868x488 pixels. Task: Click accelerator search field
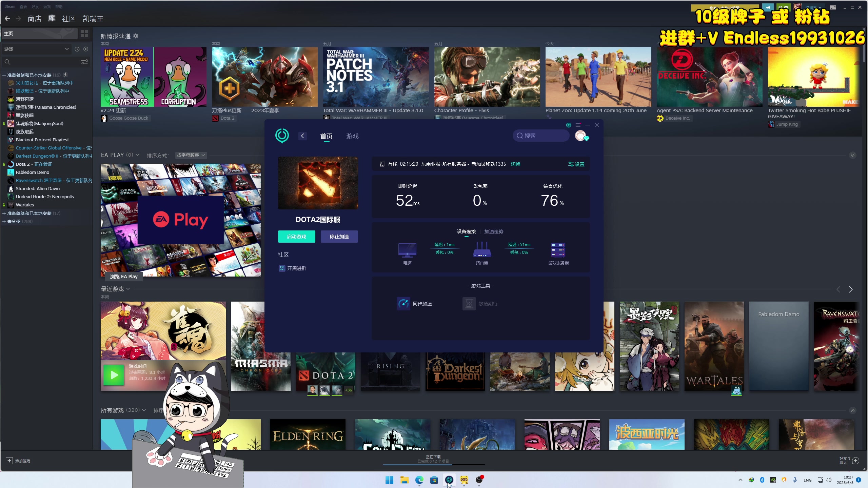pyautogui.click(x=541, y=136)
